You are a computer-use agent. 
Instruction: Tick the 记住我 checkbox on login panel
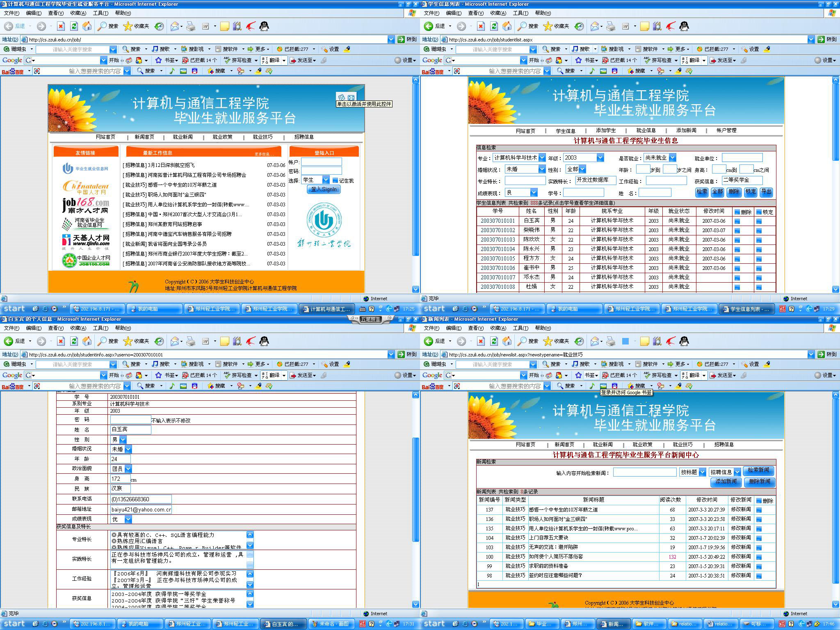[x=335, y=180]
